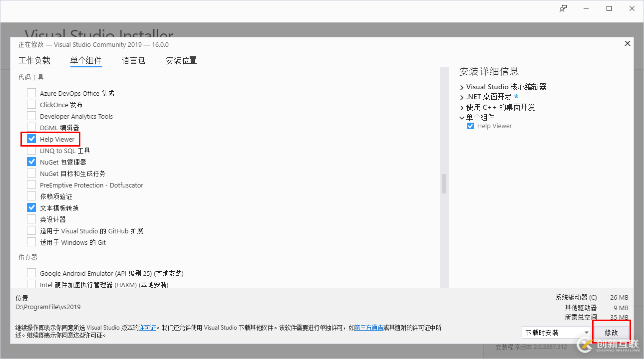This screenshot has height=359, width=644.
Task: Tick Google Android Emulator checkbox
Action: coord(31,273)
